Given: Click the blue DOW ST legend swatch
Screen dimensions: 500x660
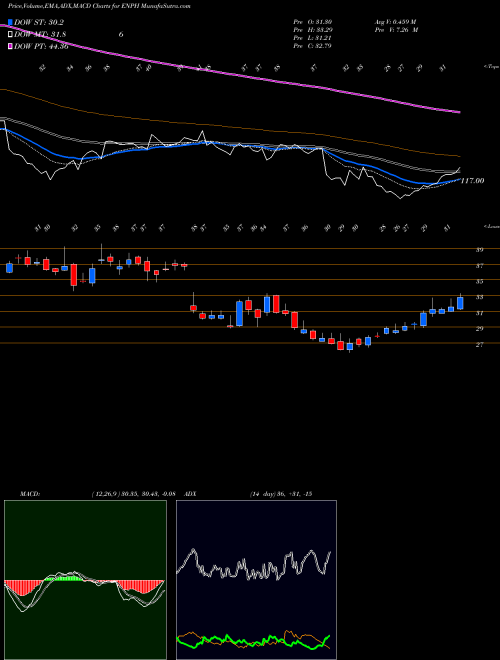Looking at the screenshot, I should click(10, 22).
